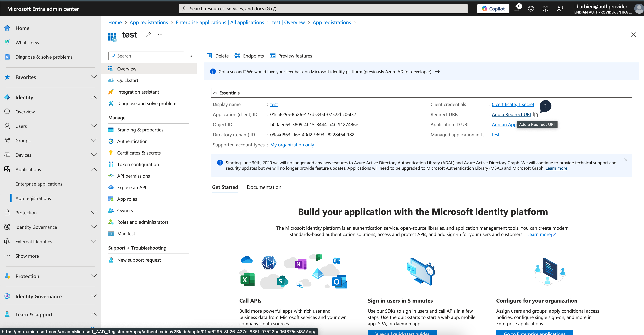Open the Managed application test link
Screen dimensions: 644x335
(496, 135)
